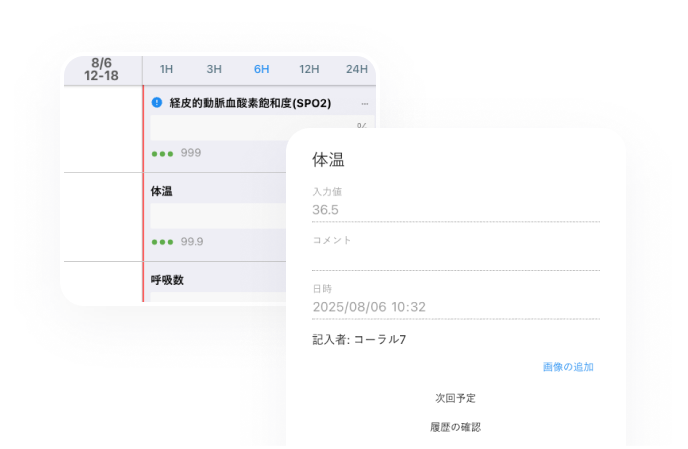Switch to the 3H time range
This screenshot has width=688, height=449.
[214, 69]
